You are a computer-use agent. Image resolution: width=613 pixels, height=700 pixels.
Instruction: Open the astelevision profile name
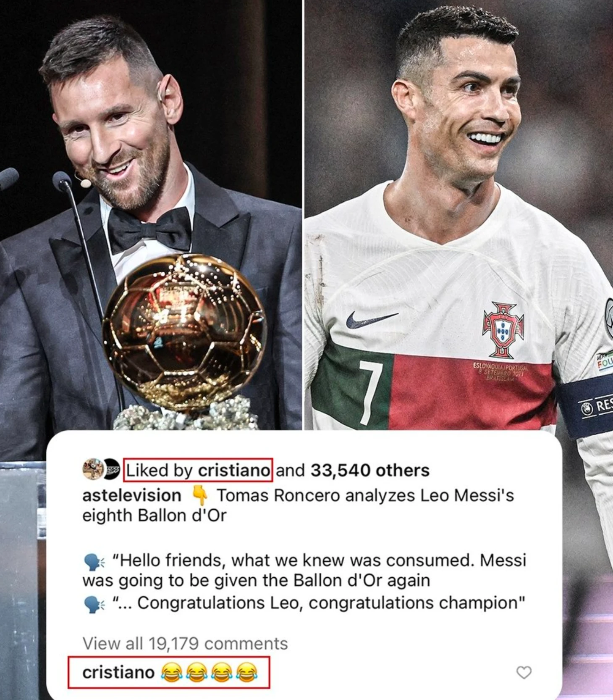(132, 495)
